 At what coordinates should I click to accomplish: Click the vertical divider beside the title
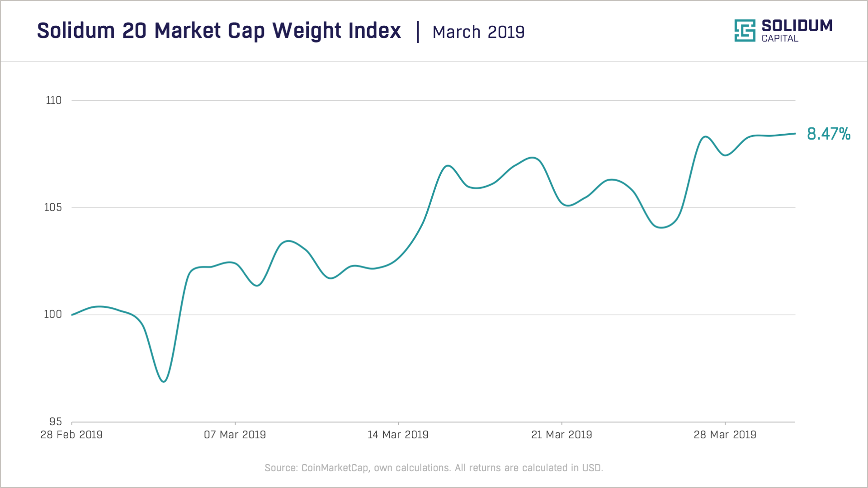[418, 32]
